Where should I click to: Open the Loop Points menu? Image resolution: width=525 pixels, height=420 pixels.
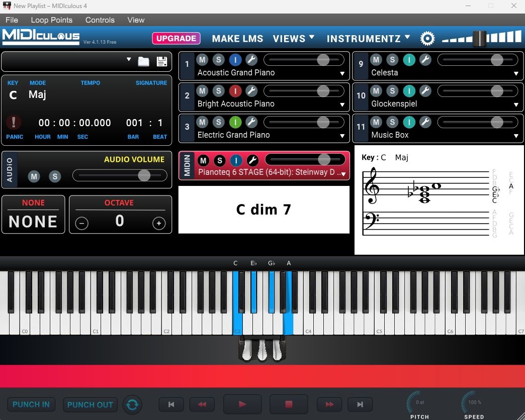tap(52, 20)
